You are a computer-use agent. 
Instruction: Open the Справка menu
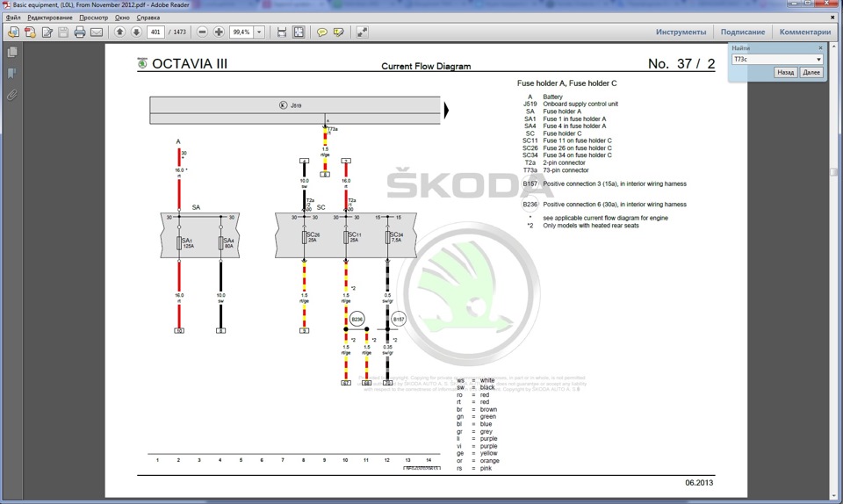tap(148, 18)
